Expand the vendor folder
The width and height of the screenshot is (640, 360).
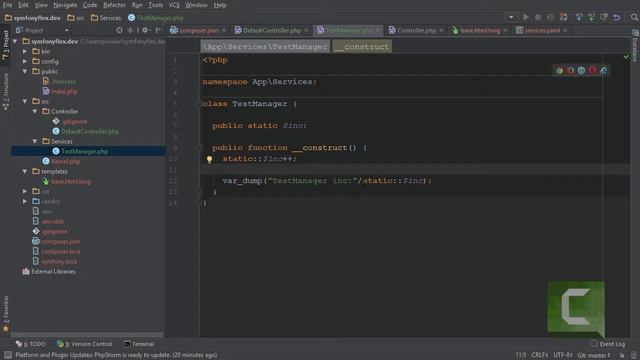[25, 201]
